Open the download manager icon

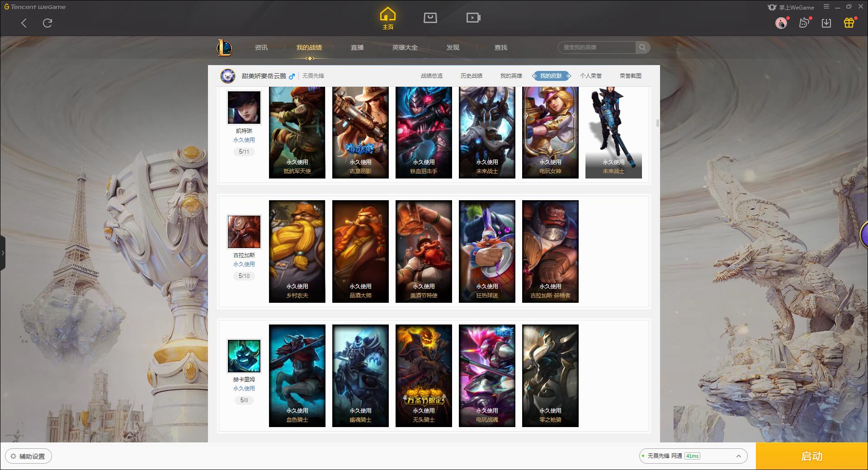coord(826,23)
